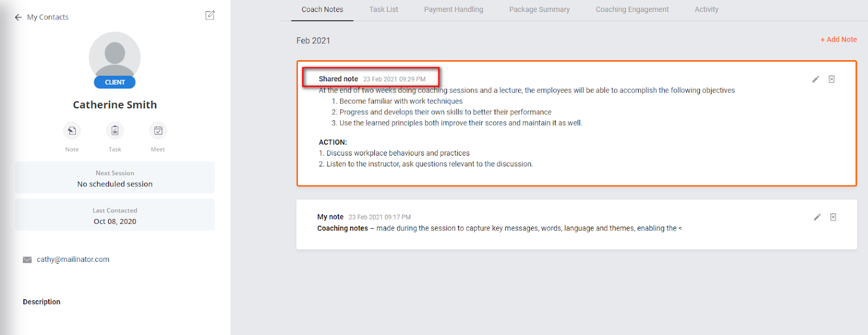Image resolution: width=868 pixels, height=335 pixels.
Task: Click the Task quick action icon
Action: point(115,131)
